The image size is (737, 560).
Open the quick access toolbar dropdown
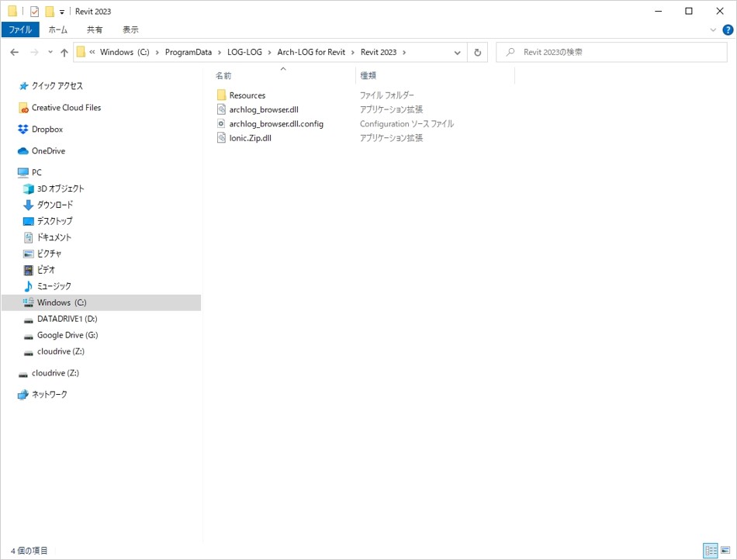pos(61,12)
